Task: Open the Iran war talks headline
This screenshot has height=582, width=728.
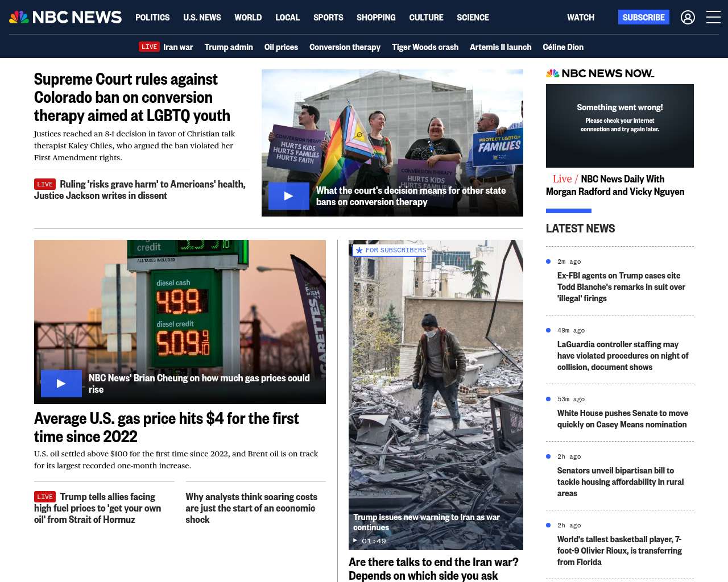Action: tap(433, 568)
